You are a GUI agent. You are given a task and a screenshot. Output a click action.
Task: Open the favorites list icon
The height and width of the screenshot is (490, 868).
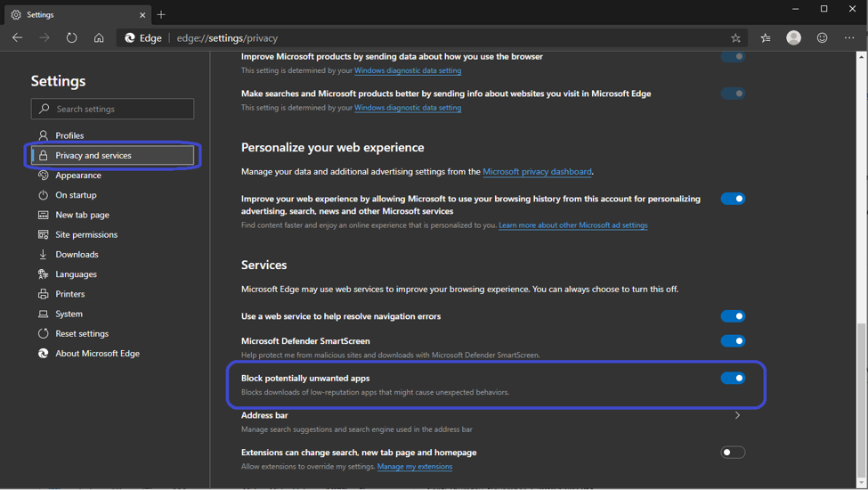[766, 38]
